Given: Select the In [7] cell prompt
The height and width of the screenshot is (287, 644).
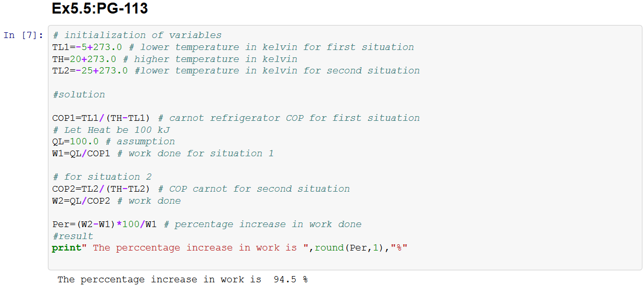Looking at the screenshot, I should (23, 35).
